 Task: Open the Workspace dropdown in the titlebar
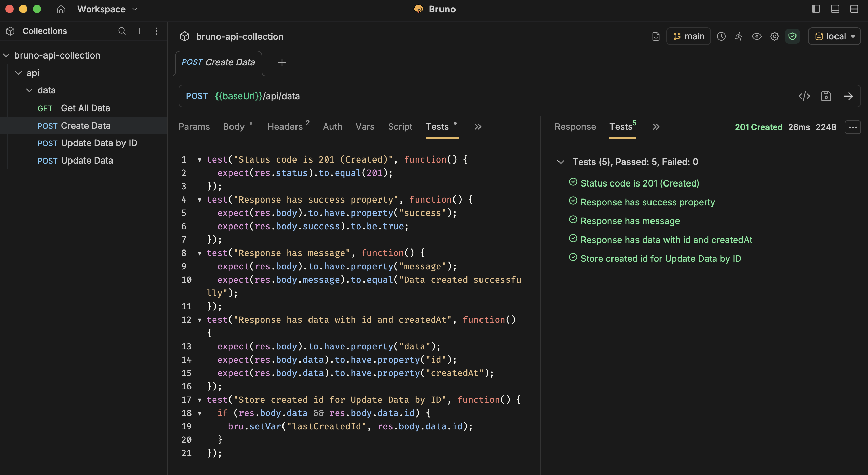pyautogui.click(x=107, y=9)
